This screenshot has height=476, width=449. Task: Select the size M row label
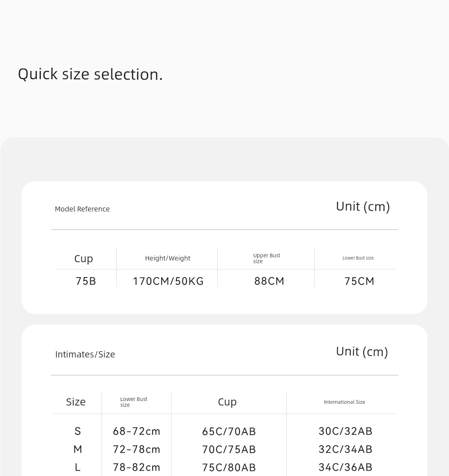click(78, 450)
